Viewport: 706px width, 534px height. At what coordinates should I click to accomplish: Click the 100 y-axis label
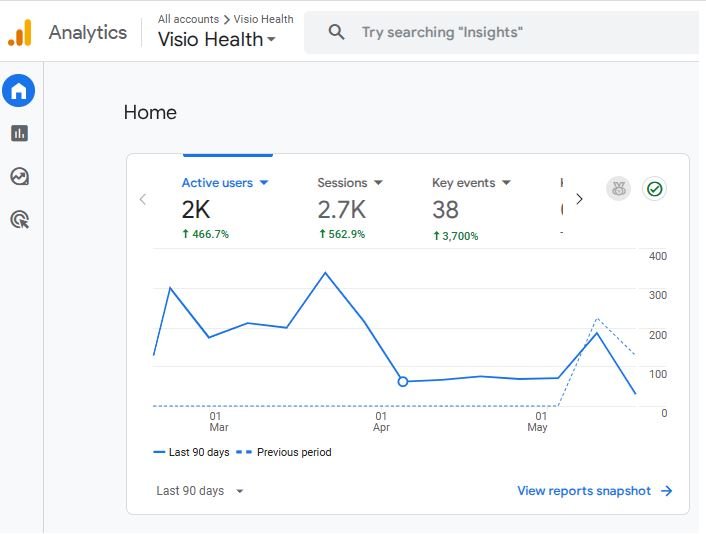[x=658, y=374]
